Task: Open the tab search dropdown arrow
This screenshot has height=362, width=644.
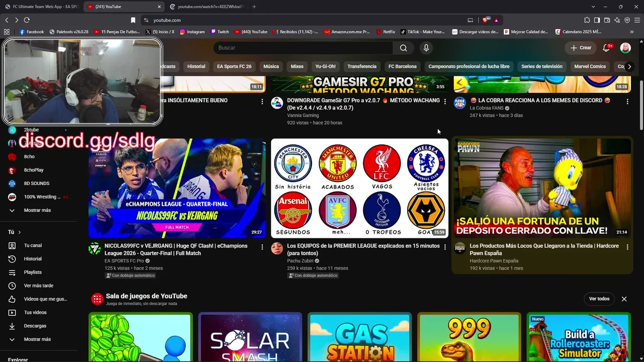Action: pos(593,7)
